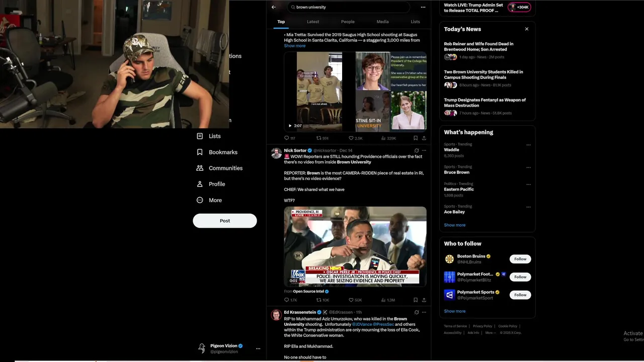Open More in the sidebar
The width and height of the screenshot is (644, 362).
209,201
